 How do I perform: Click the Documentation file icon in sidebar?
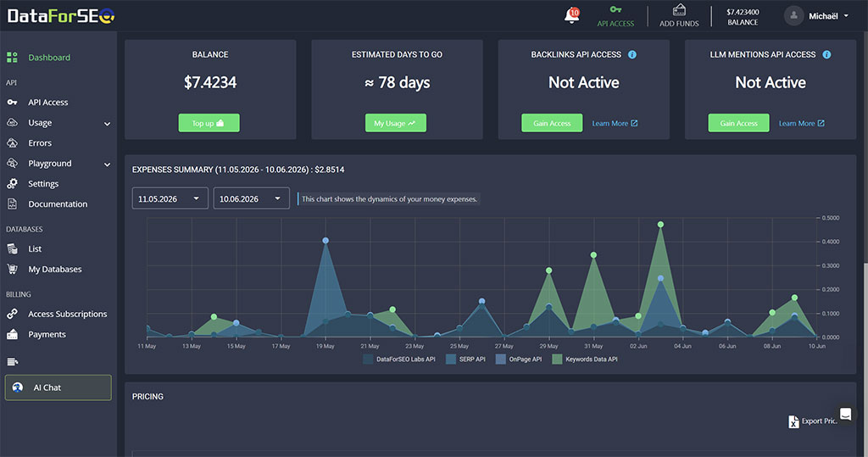[12, 203]
